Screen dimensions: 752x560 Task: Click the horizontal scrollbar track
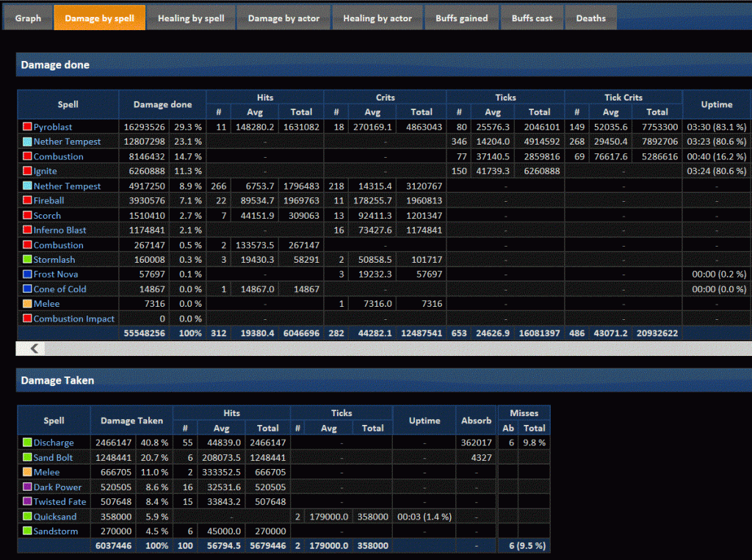398,349
